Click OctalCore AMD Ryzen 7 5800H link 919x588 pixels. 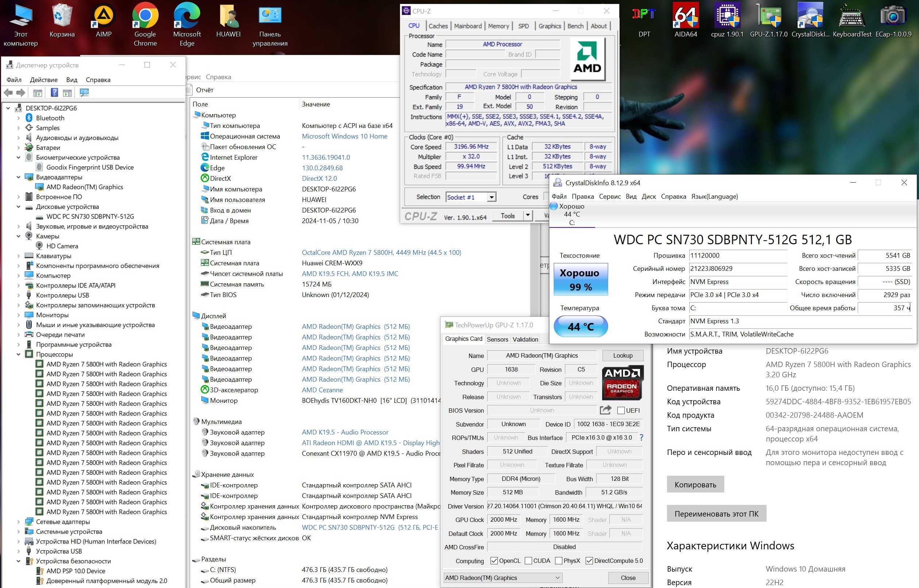point(381,252)
